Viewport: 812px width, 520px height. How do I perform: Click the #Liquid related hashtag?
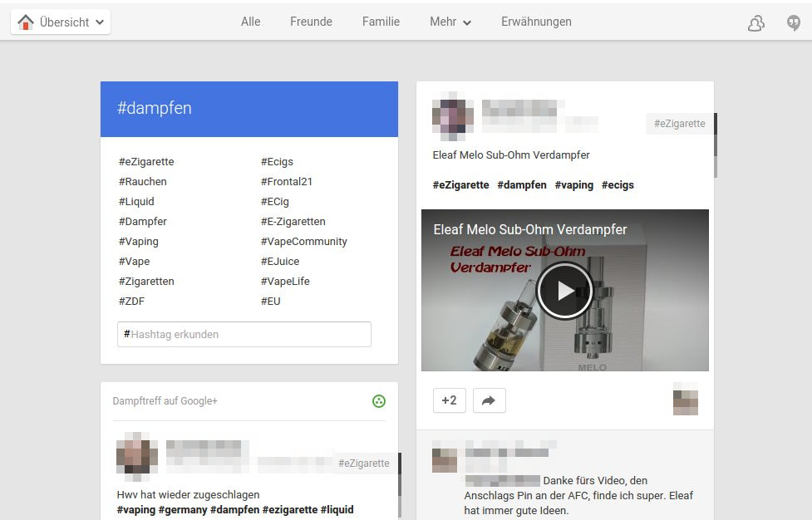point(136,202)
